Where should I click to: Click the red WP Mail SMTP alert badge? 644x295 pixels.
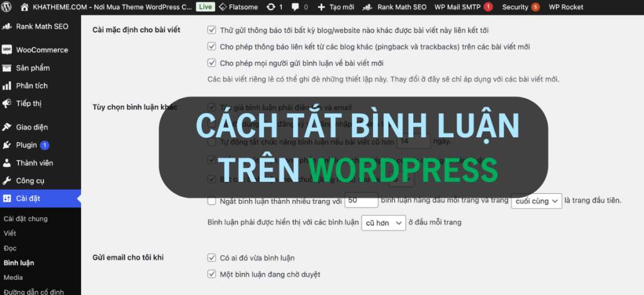coord(488,7)
